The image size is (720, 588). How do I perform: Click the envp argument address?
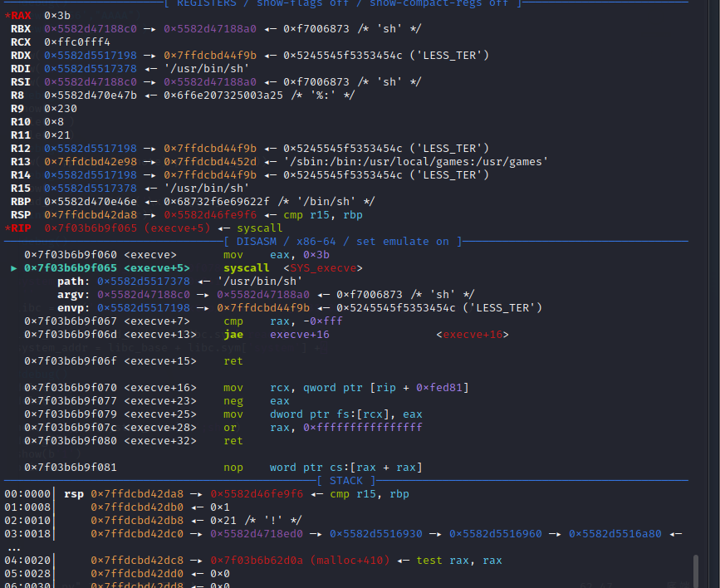[144, 308]
